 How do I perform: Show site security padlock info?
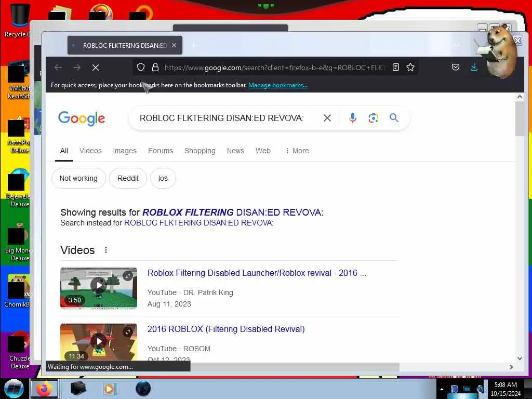coord(155,67)
